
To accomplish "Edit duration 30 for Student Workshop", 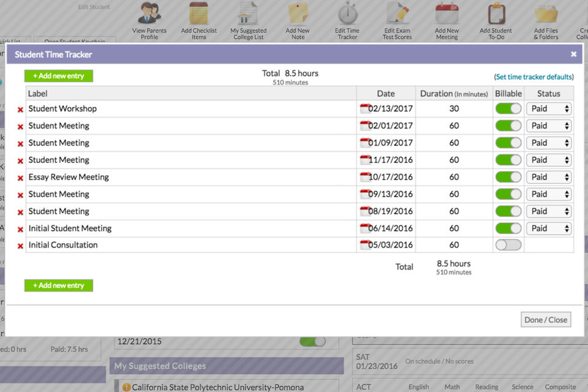I will click(x=454, y=108).
